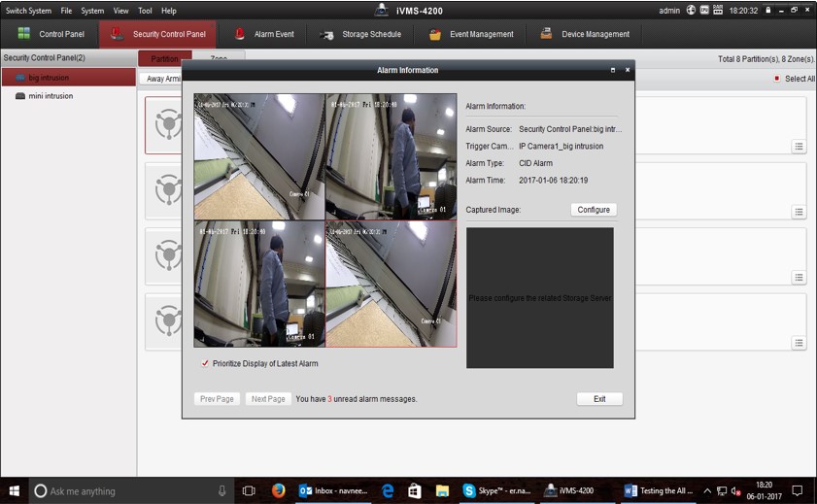Image resolution: width=817 pixels, height=504 pixels.
Task: Open Firefox from the taskbar
Action: click(x=279, y=490)
